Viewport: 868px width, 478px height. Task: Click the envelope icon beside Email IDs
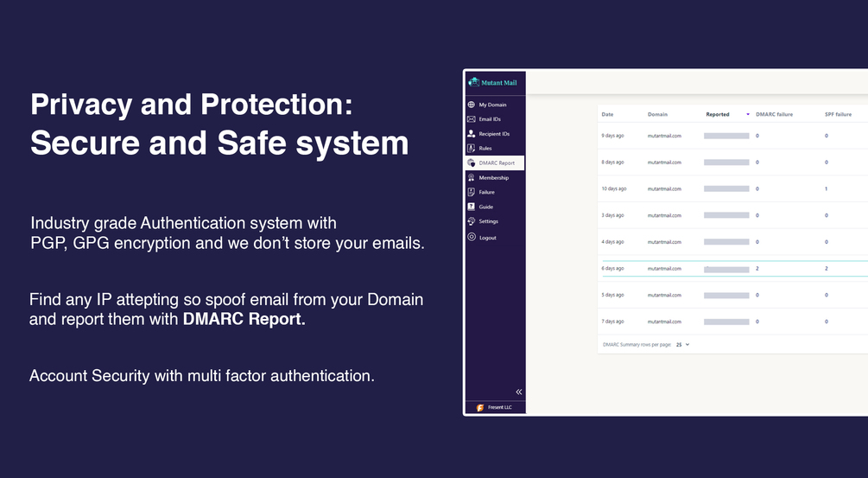point(471,119)
